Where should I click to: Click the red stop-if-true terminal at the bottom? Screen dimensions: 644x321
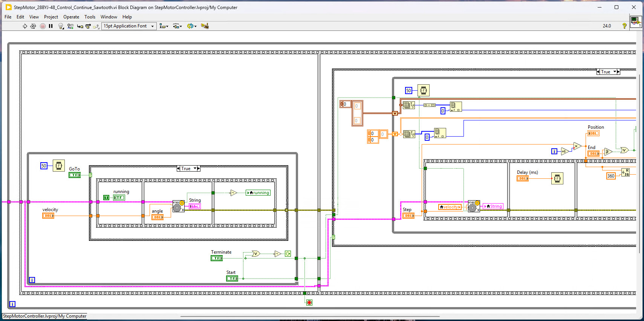click(309, 303)
